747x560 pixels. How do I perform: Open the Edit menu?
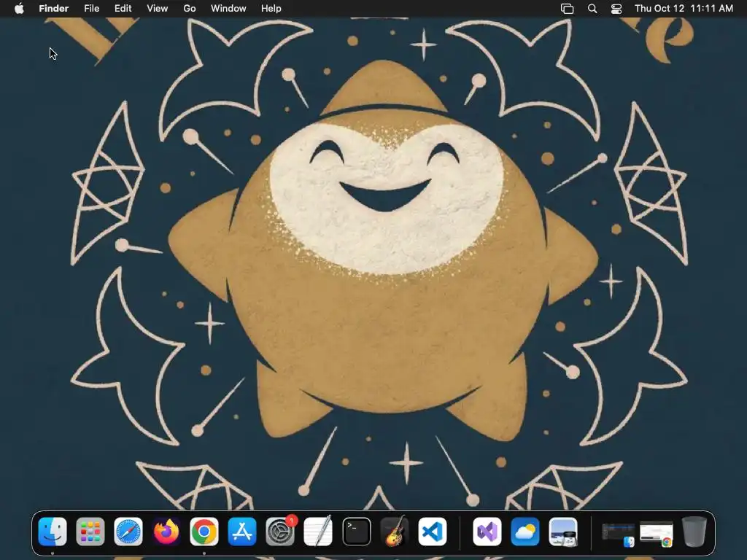click(123, 8)
